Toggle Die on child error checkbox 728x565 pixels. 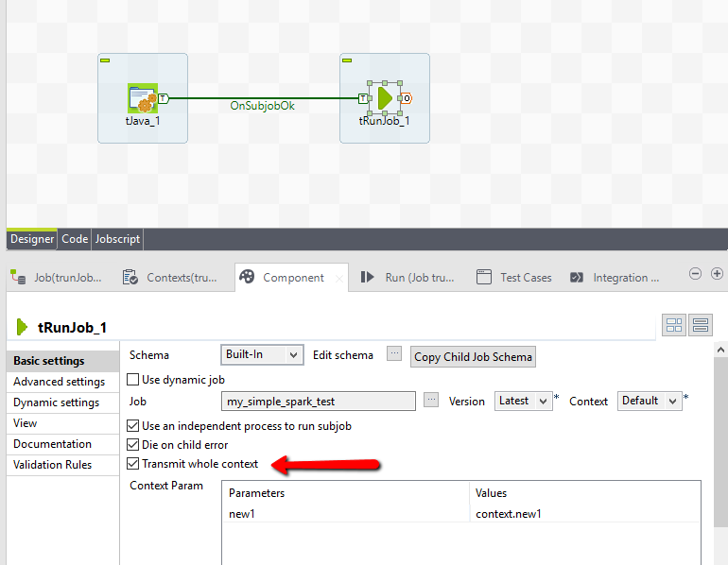coord(132,445)
